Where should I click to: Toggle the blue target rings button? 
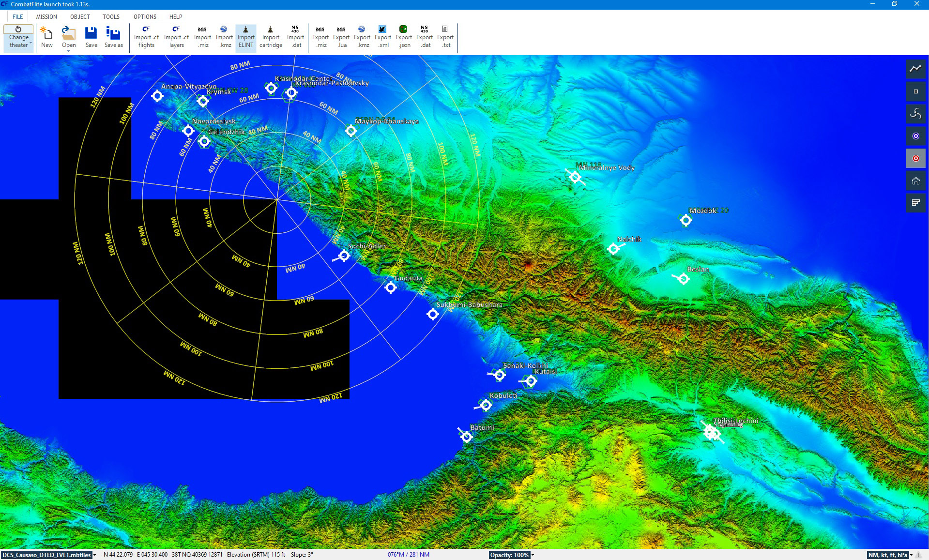[x=915, y=136]
